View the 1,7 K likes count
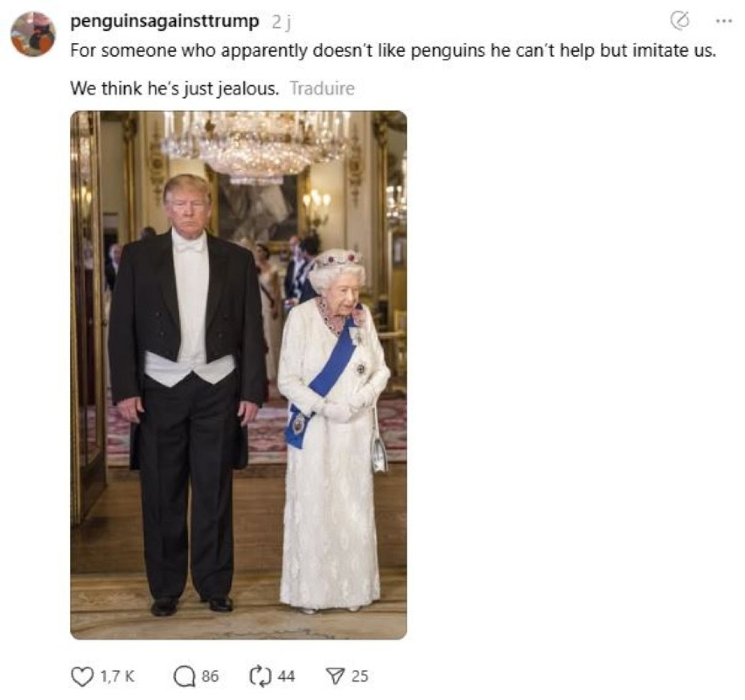The width and height of the screenshot is (745, 700). (117, 676)
